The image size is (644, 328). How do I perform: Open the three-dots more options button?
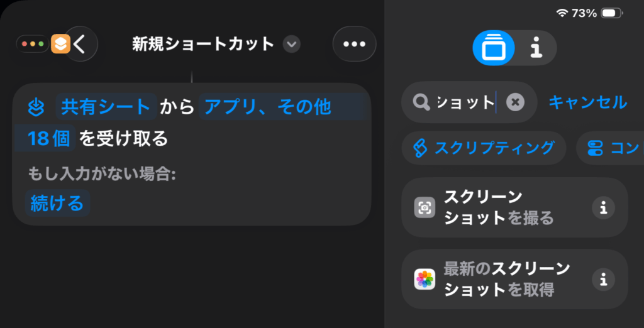point(354,44)
